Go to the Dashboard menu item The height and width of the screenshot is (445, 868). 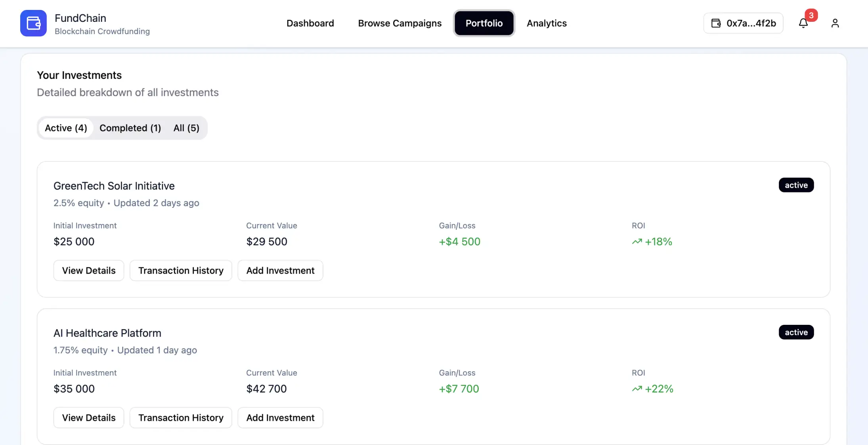pos(310,23)
